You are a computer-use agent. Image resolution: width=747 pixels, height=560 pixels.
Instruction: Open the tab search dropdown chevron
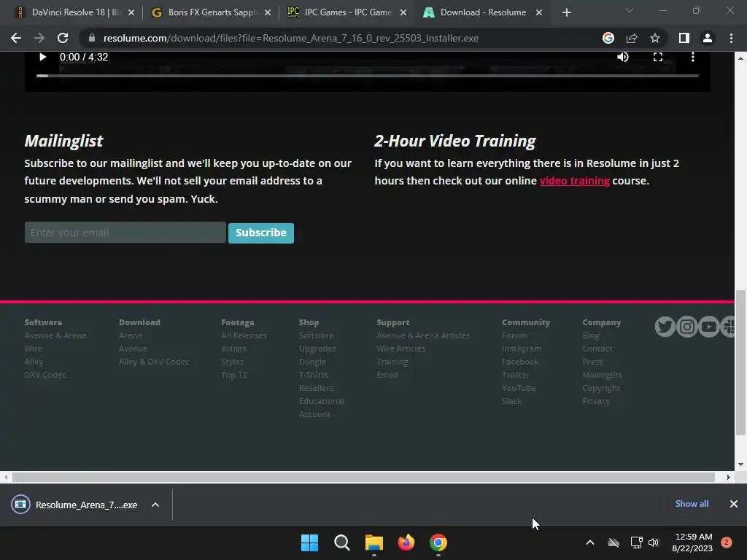630,10
